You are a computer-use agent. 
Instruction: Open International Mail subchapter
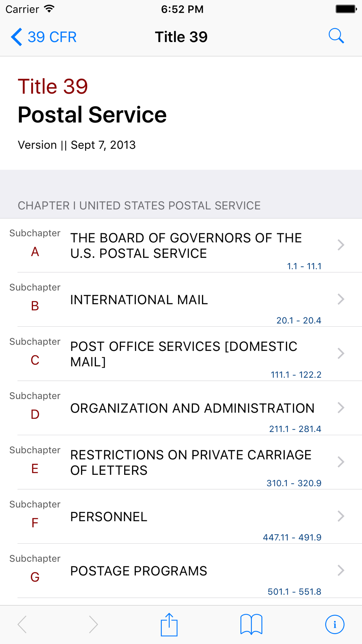pyautogui.click(x=181, y=300)
